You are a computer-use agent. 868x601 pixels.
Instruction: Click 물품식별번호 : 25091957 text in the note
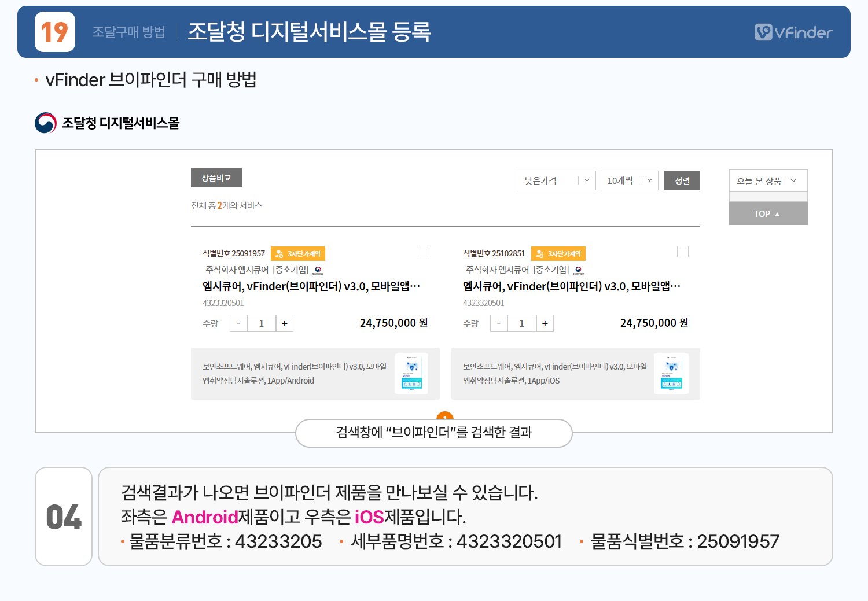click(x=685, y=541)
